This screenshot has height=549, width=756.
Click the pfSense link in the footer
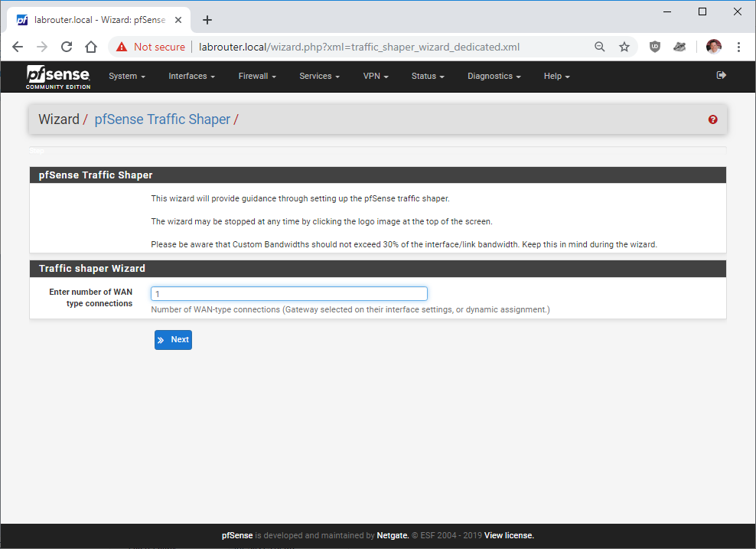pos(237,535)
